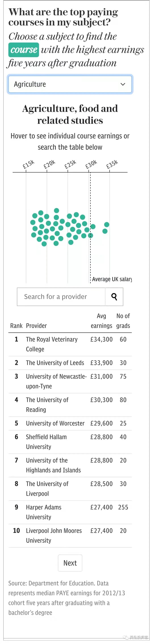
Task: Click the Rank column header
Action: (x=16, y=326)
